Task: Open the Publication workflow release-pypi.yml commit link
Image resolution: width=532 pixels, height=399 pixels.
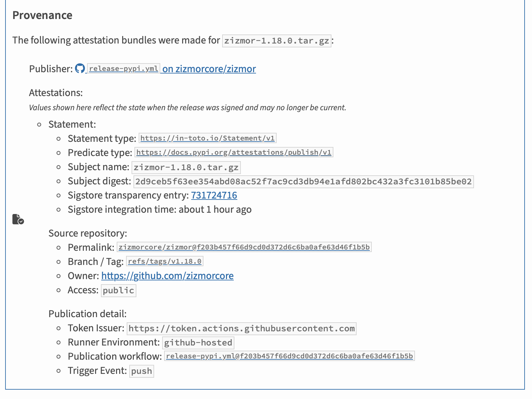Action: 289,356
